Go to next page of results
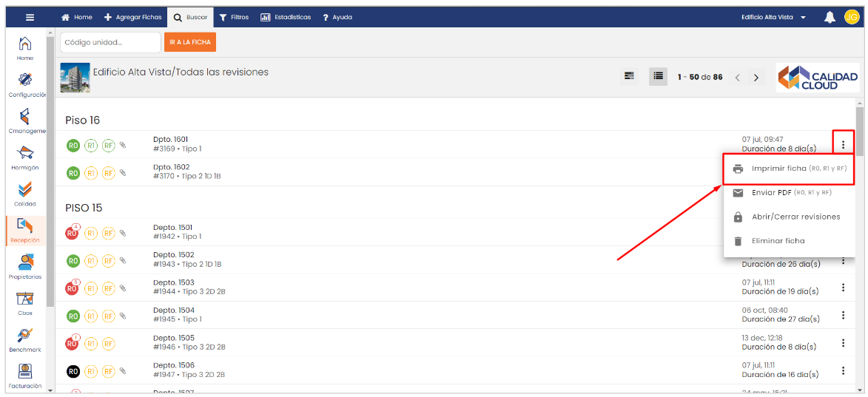This screenshot has width=868, height=397. 756,78
